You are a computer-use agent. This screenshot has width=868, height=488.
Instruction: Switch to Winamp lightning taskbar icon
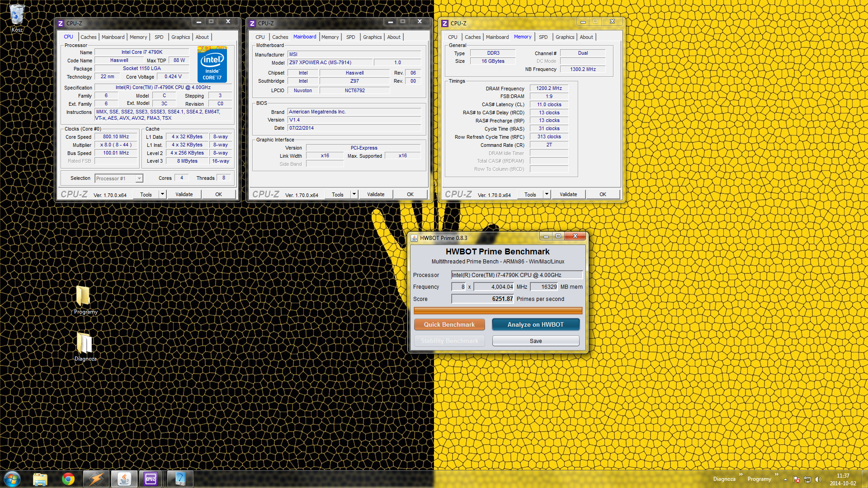tap(96, 479)
